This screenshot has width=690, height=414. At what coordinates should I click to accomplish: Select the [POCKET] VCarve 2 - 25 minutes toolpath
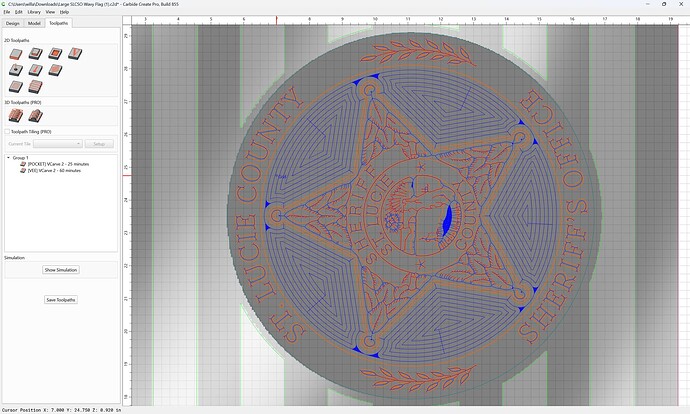pyautogui.click(x=55, y=164)
